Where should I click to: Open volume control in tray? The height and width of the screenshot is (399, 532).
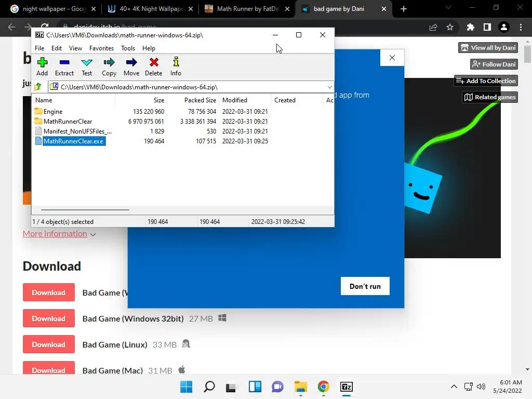pos(481,387)
